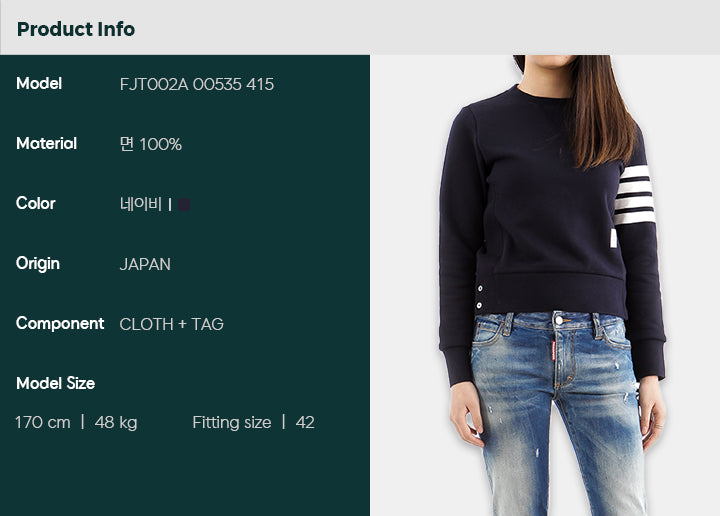Screen dimensions: 720x516
Task: Click the blue distressed jeans in photo
Action: (556, 413)
